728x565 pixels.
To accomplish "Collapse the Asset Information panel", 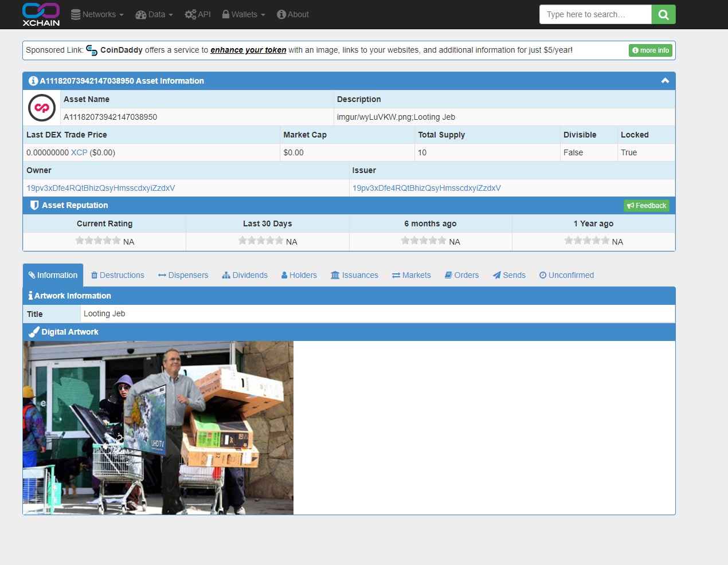I will click(665, 81).
